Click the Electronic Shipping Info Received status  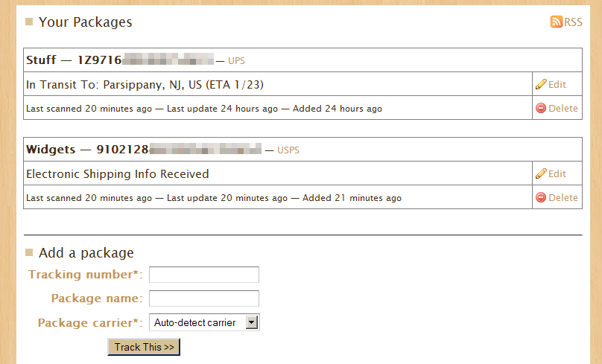tap(117, 173)
